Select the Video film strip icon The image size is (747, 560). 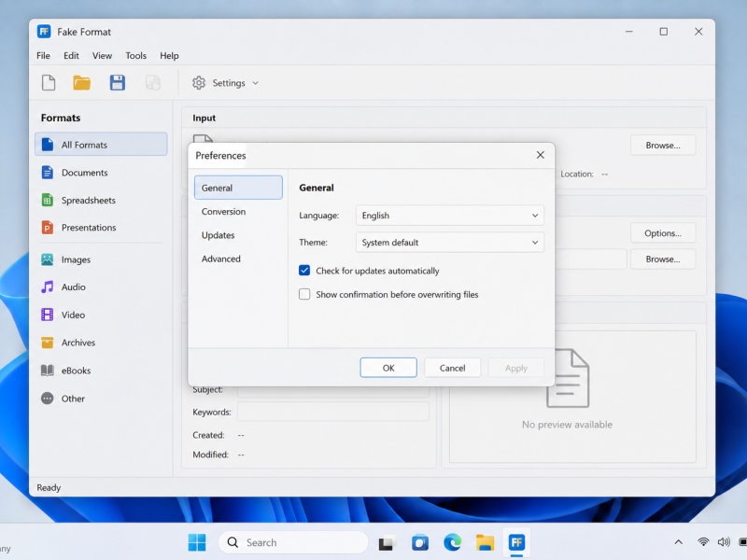48,315
